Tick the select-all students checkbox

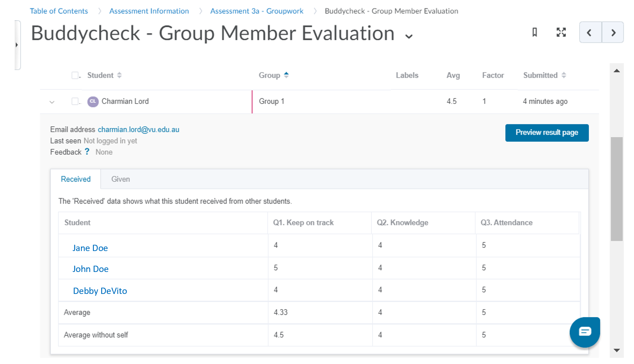tap(75, 75)
